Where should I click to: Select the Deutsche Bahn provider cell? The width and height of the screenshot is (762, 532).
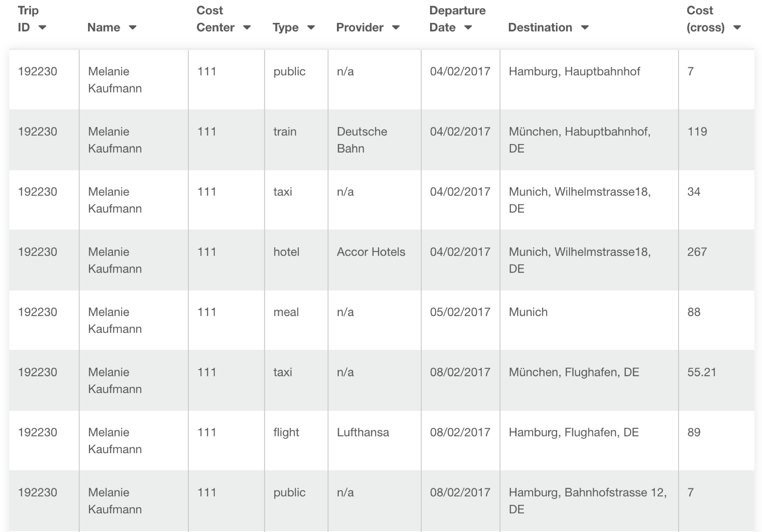pos(375,140)
